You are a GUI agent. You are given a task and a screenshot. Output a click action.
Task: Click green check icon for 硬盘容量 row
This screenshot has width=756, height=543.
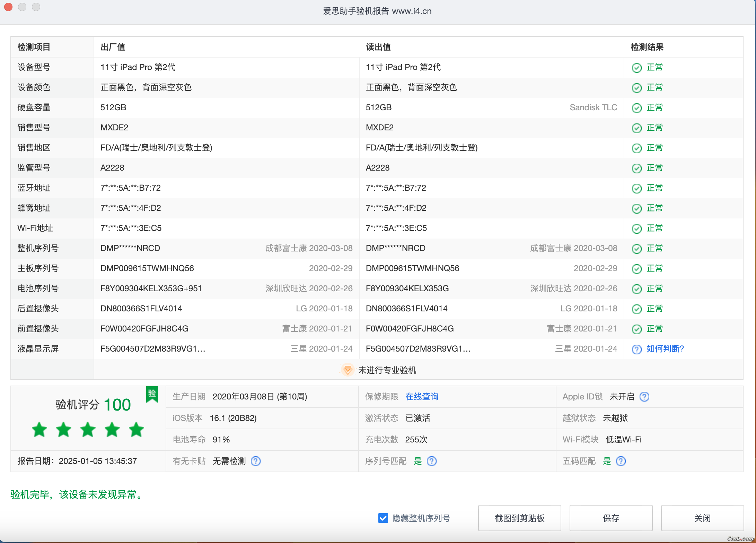[636, 108]
